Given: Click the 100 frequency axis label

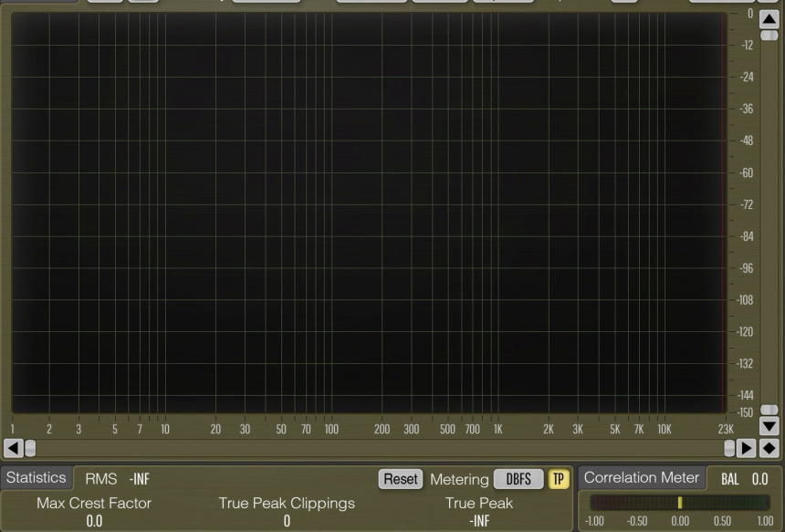Looking at the screenshot, I should coord(331,429).
